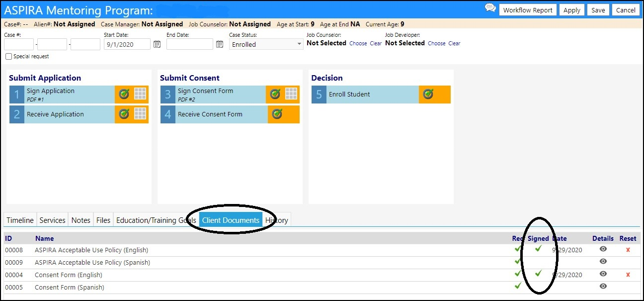Focus the third Case # input box

point(85,44)
